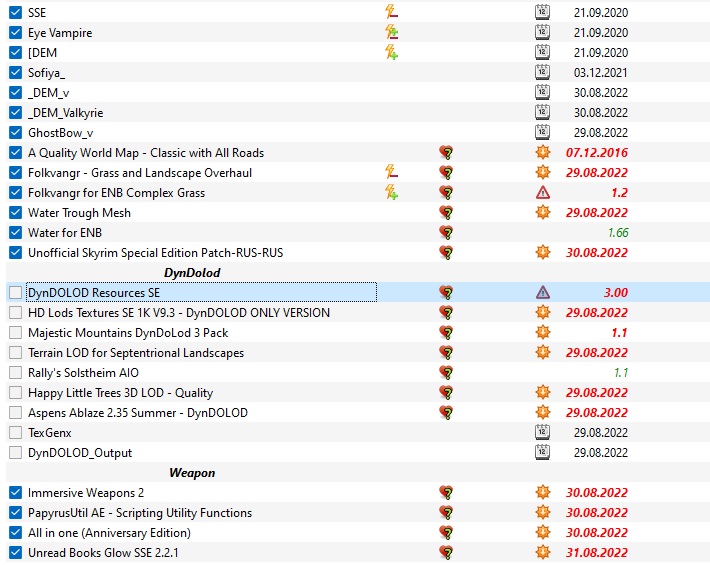Click endorse heart icon for Majestic Mountains DynDoLod 3 Pack

pyautogui.click(x=446, y=333)
